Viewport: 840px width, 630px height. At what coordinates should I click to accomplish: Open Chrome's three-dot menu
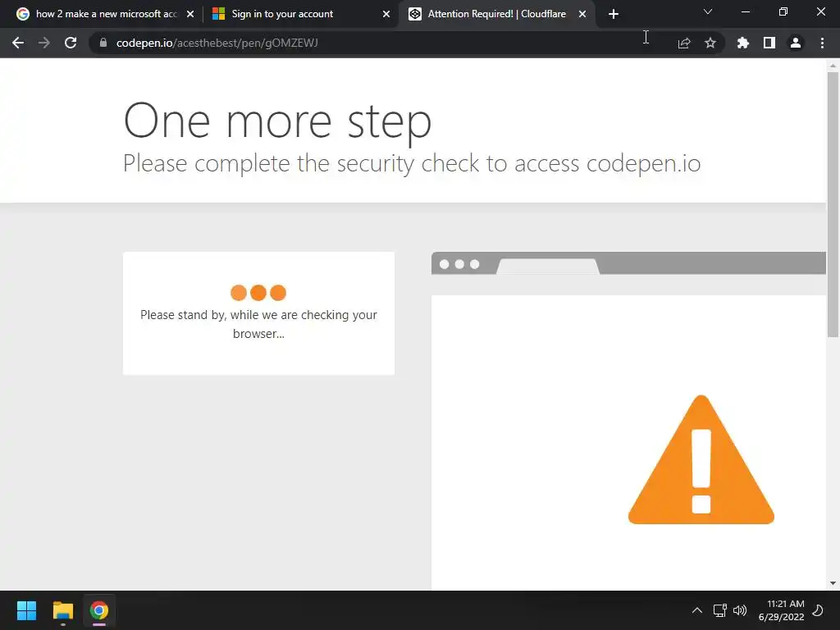tap(822, 43)
